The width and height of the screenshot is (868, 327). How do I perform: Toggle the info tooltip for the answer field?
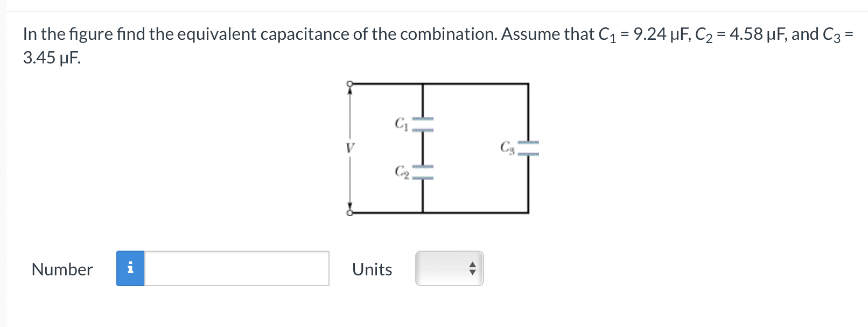(131, 269)
